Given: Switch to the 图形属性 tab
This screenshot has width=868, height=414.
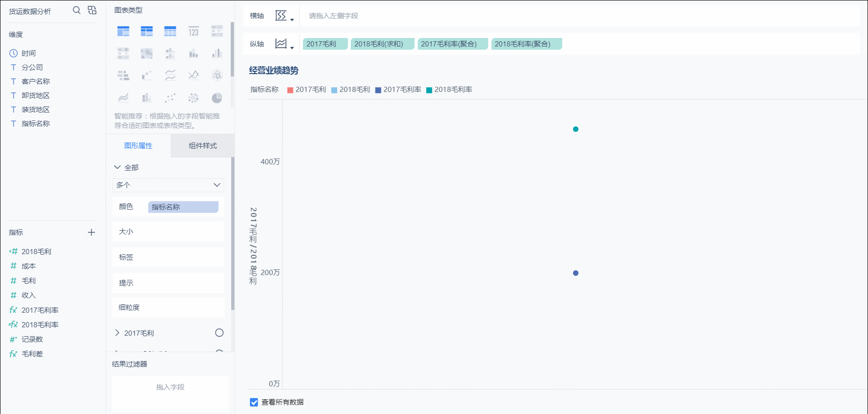Looking at the screenshot, I should 138,146.
